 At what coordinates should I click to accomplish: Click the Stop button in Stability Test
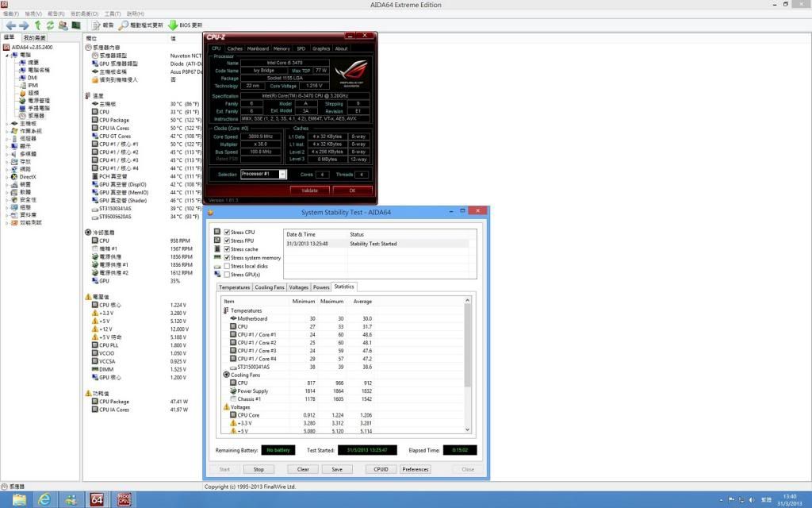[259, 469]
